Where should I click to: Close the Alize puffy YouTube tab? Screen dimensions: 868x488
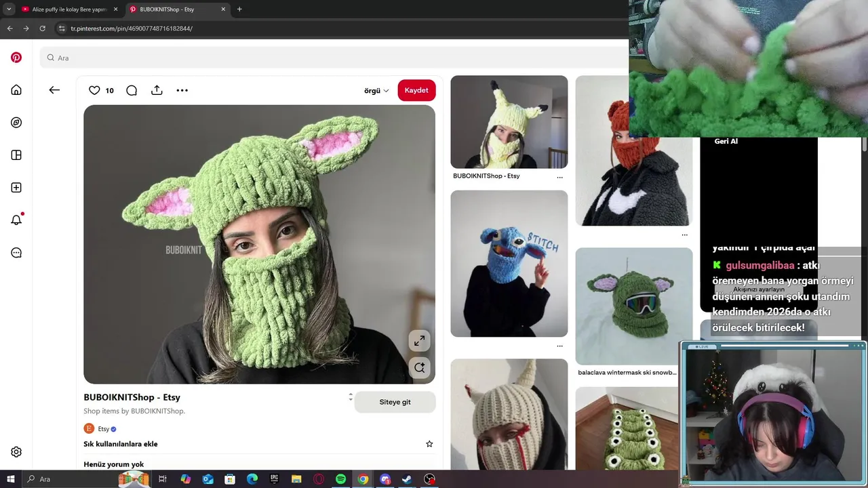115,9
